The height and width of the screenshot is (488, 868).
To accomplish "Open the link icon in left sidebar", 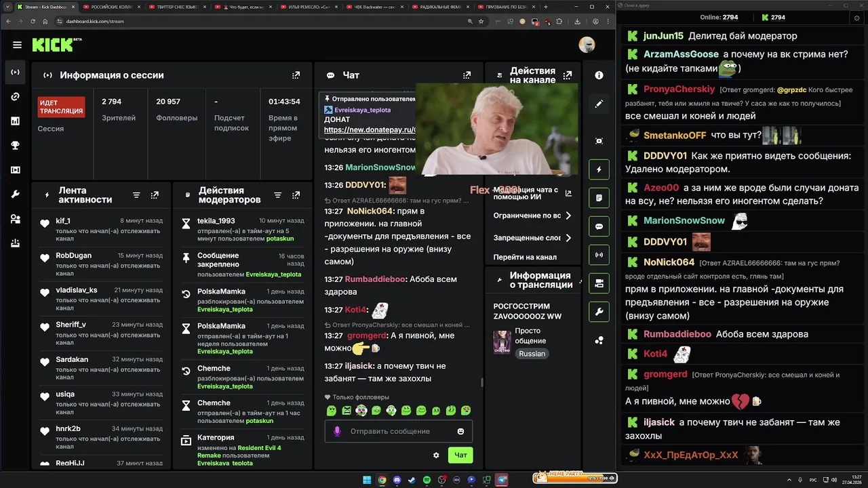I will click(x=15, y=96).
